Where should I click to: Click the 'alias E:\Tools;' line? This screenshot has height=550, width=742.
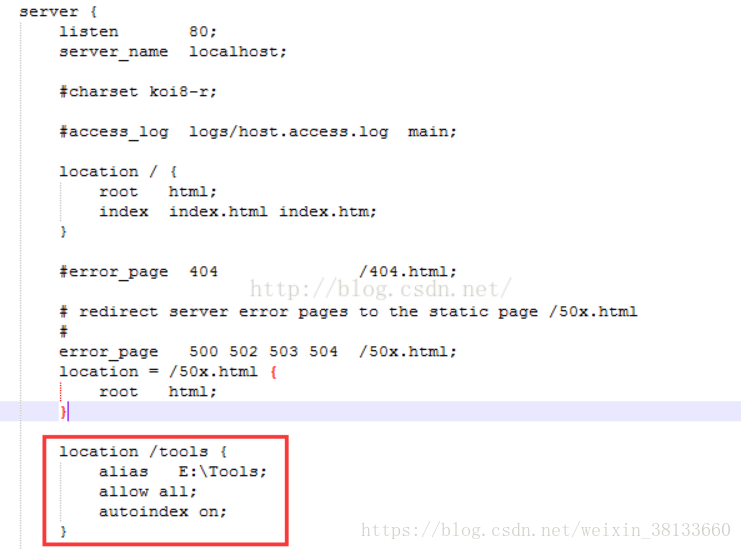click(183, 472)
